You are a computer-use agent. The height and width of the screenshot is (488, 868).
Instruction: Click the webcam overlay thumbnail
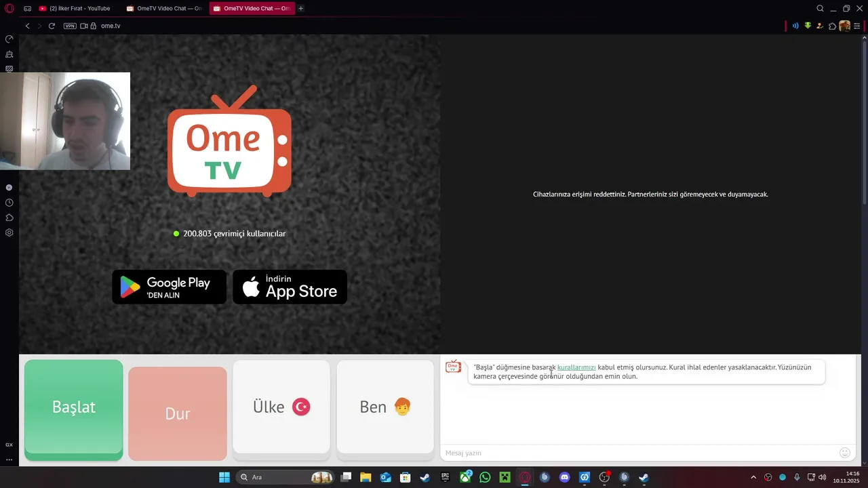pyautogui.click(x=65, y=121)
